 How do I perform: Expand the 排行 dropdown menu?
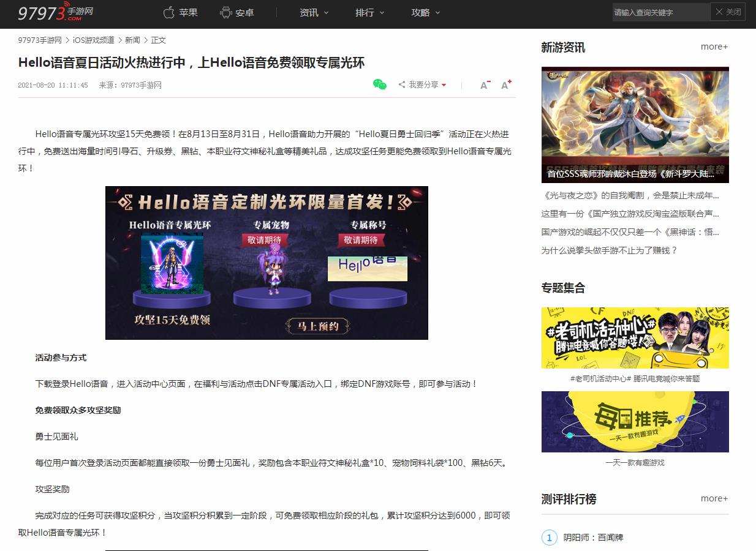(x=370, y=12)
